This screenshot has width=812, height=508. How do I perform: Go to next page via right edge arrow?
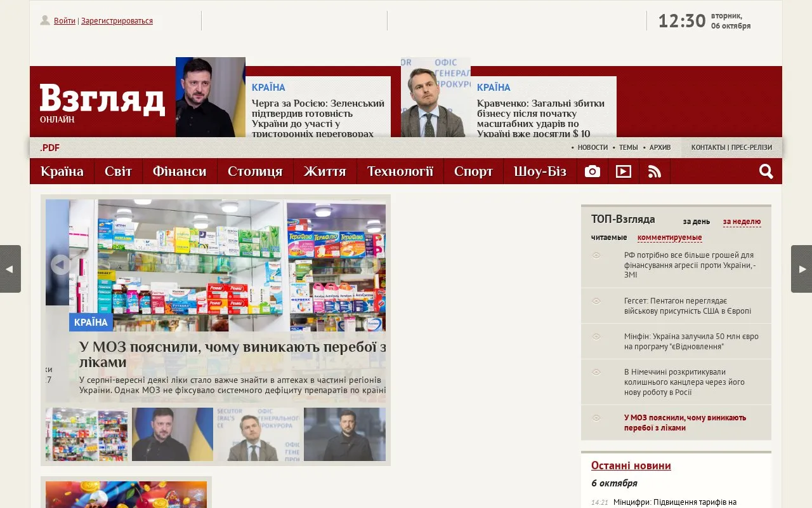(x=801, y=269)
